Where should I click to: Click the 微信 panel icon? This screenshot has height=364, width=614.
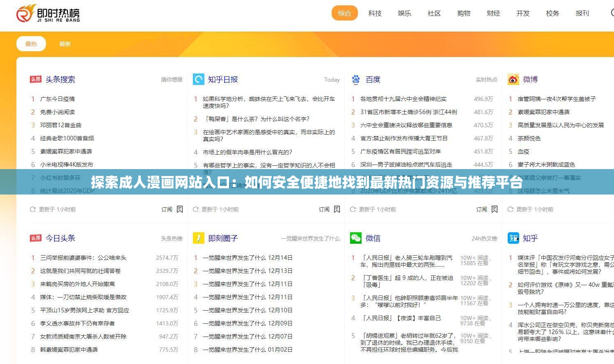pyautogui.click(x=356, y=238)
